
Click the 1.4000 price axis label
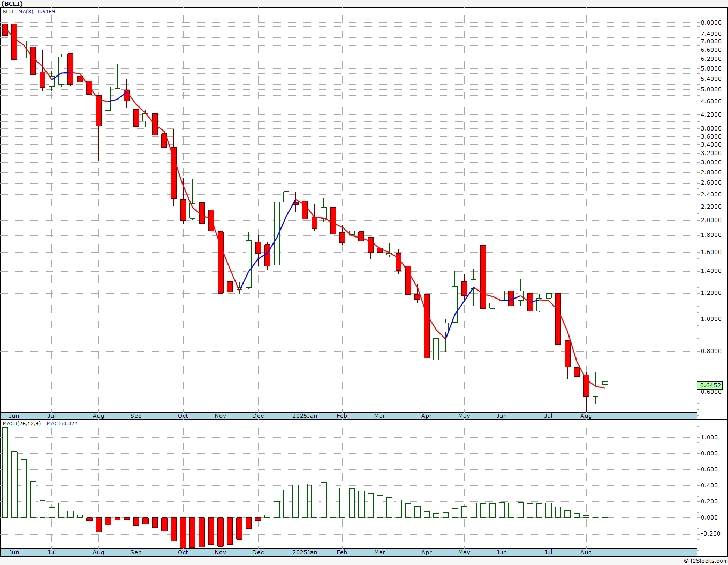click(711, 271)
